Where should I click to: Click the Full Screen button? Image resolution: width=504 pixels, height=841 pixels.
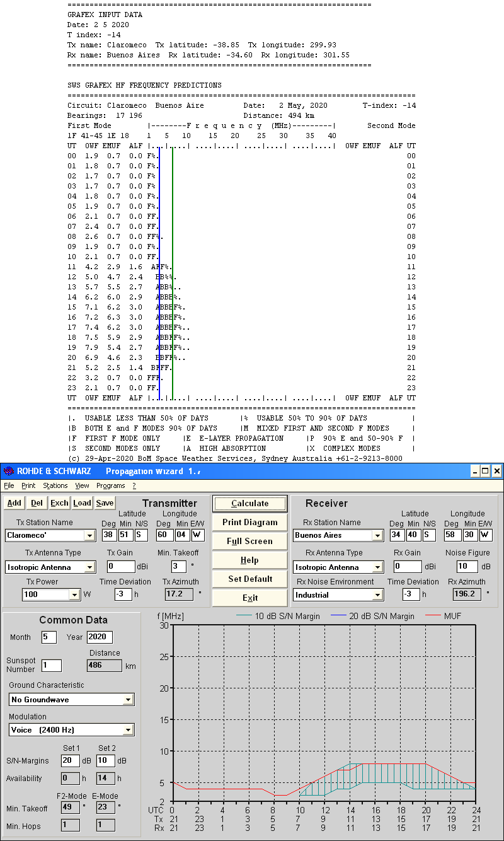tap(249, 541)
